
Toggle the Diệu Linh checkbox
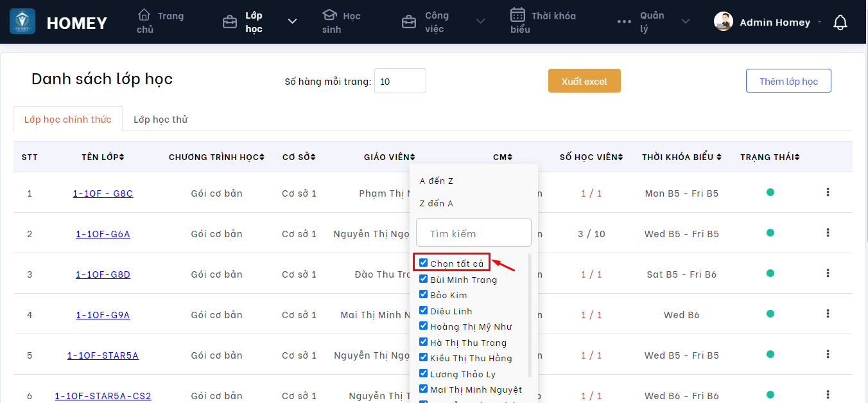424,310
